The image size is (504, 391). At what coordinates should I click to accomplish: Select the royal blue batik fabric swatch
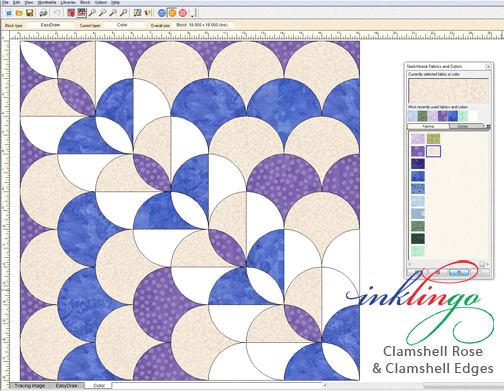click(418, 176)
